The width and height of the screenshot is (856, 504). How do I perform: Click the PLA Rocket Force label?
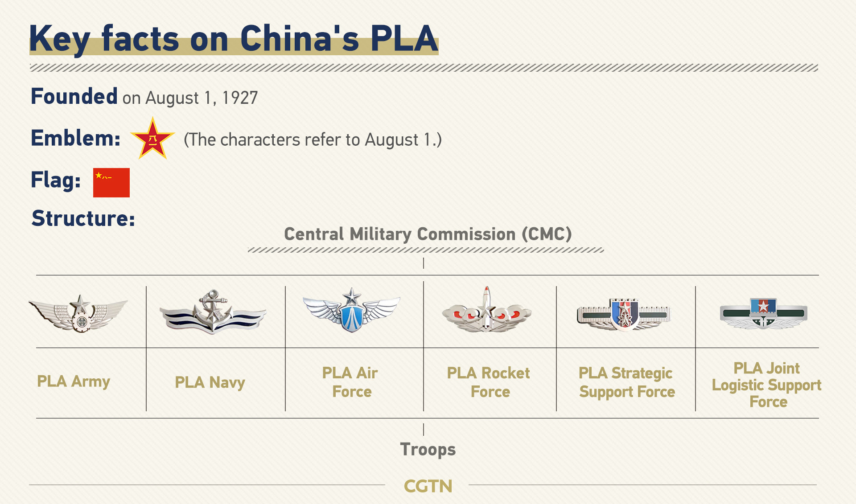click(x=489, y=382)
